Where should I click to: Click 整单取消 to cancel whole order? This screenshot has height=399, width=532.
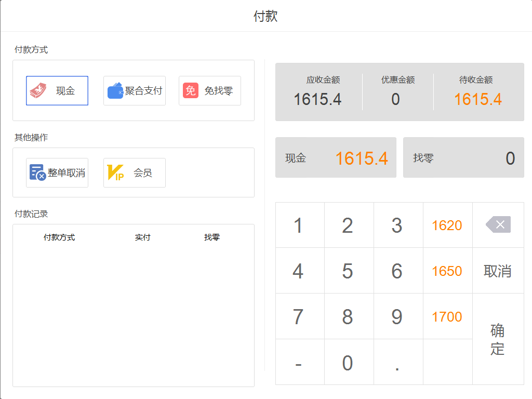pyautogui.click(x=57, y=172)
